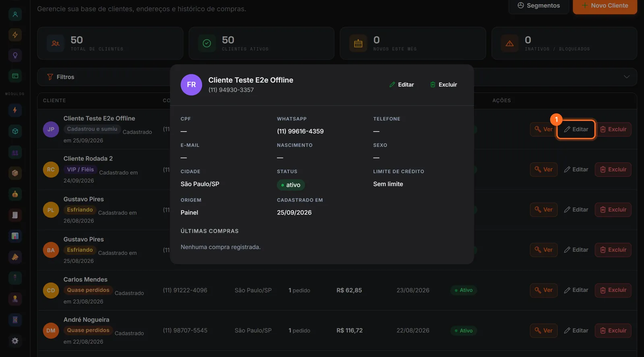Open the bar chart module icon
The height and width of the screenshot is (357, 644).
(15, 236)
